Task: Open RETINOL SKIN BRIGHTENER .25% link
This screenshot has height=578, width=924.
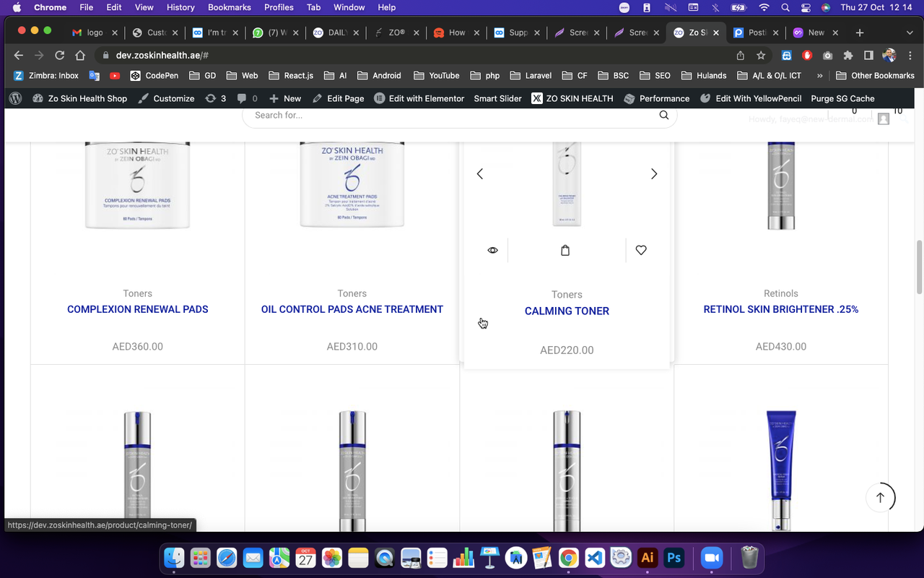Action: coord(781,309)
